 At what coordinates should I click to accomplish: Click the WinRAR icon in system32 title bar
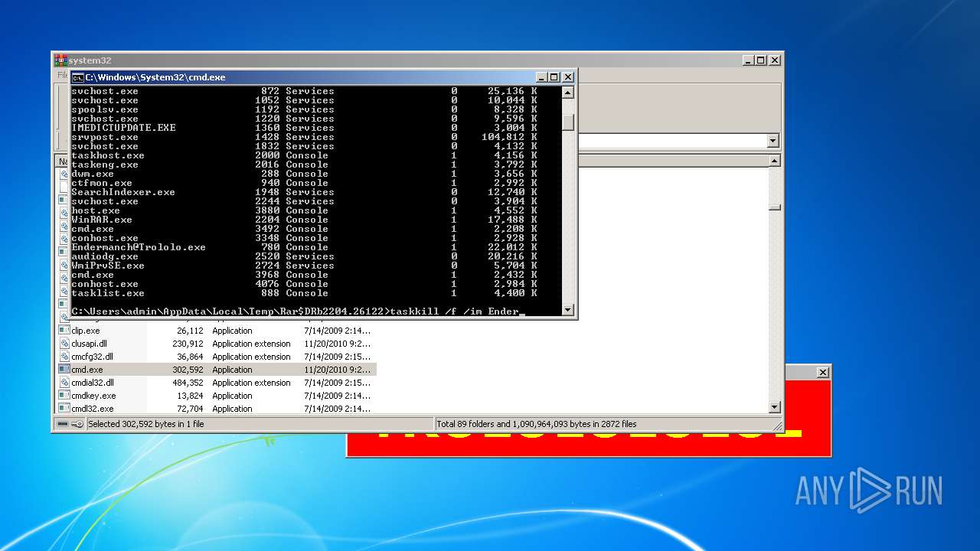click(61, 60)
